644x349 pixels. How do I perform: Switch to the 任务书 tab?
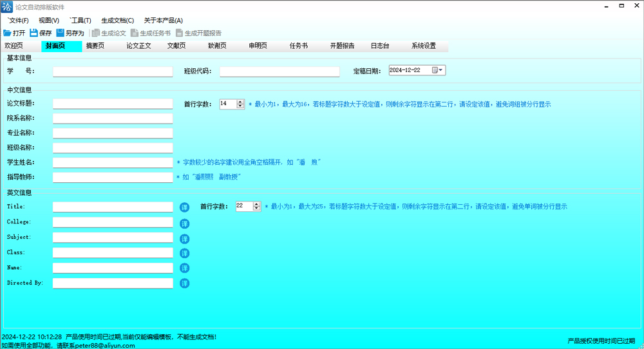305,46
